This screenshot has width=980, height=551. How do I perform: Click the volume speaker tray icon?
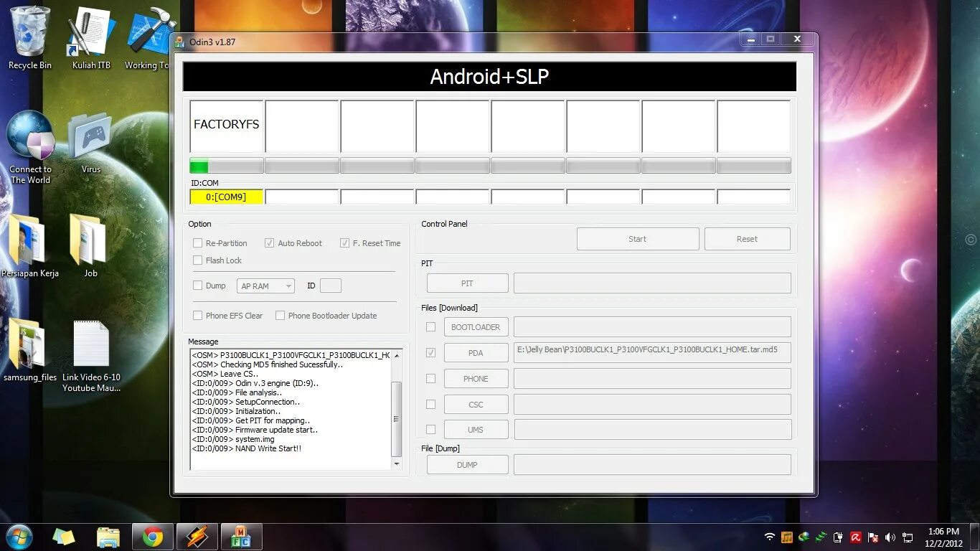click(890, 537)
